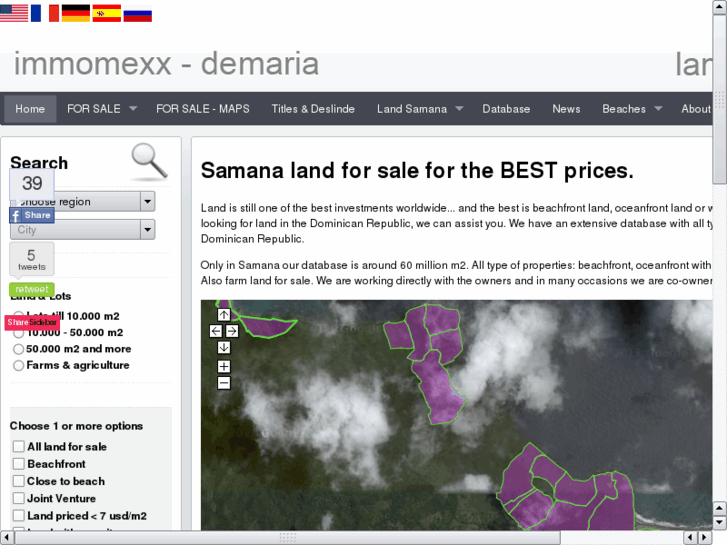727x545 pixels.
Task: Check the Close to beach box
Action: pos(19,481)
